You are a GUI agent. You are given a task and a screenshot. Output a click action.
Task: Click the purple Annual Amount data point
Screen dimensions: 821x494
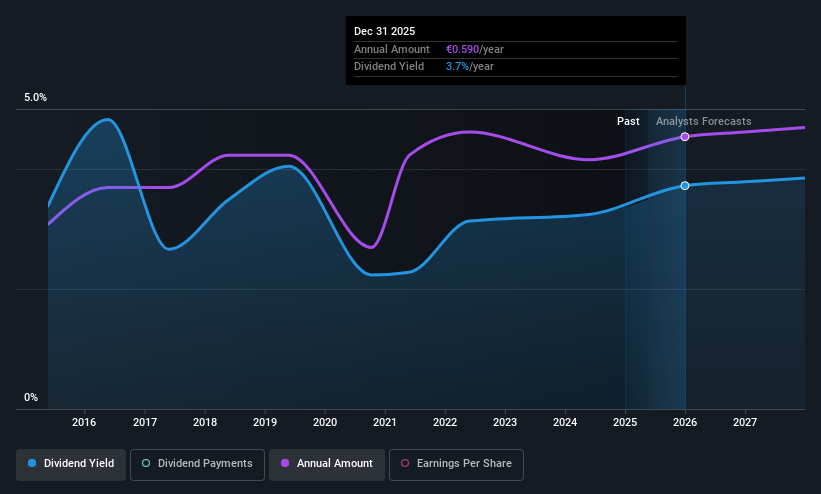click(x=685, y=137)
